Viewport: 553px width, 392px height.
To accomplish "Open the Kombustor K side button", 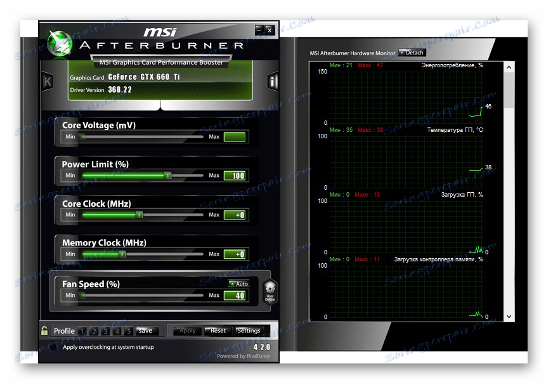I will [x=48, y=81].
